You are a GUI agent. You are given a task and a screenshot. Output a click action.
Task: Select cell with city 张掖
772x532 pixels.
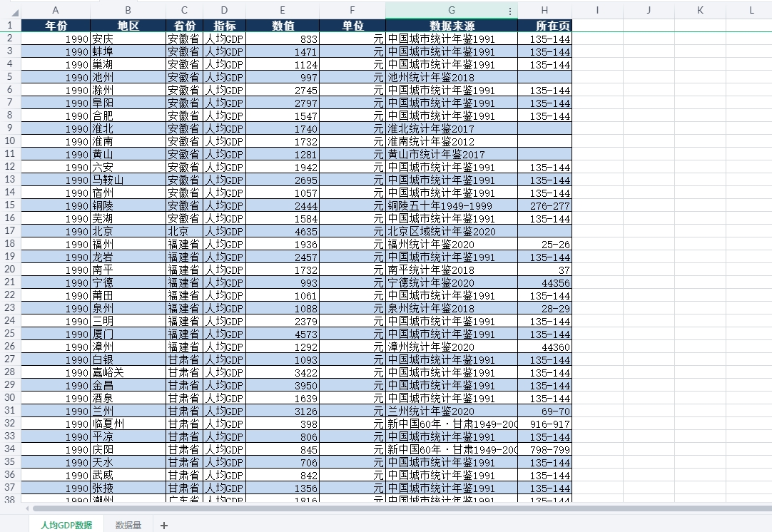(128, 488)
